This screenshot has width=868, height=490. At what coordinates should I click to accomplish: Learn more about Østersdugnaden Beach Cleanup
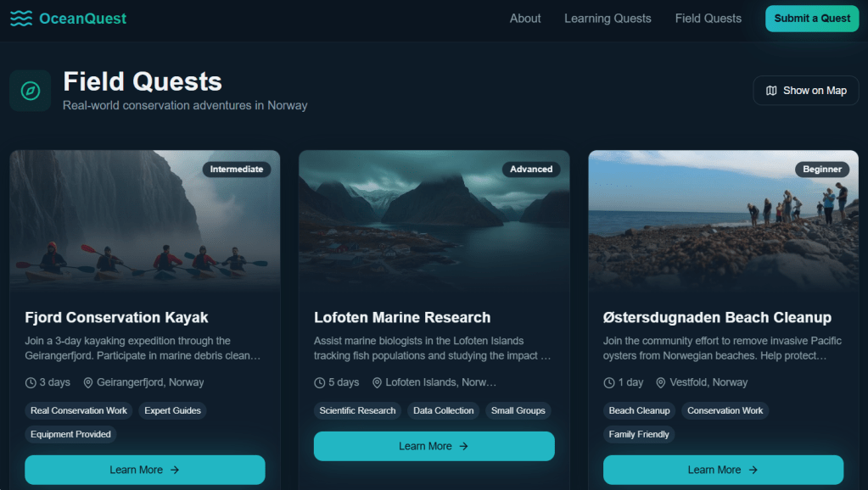(x=723, y=470)
